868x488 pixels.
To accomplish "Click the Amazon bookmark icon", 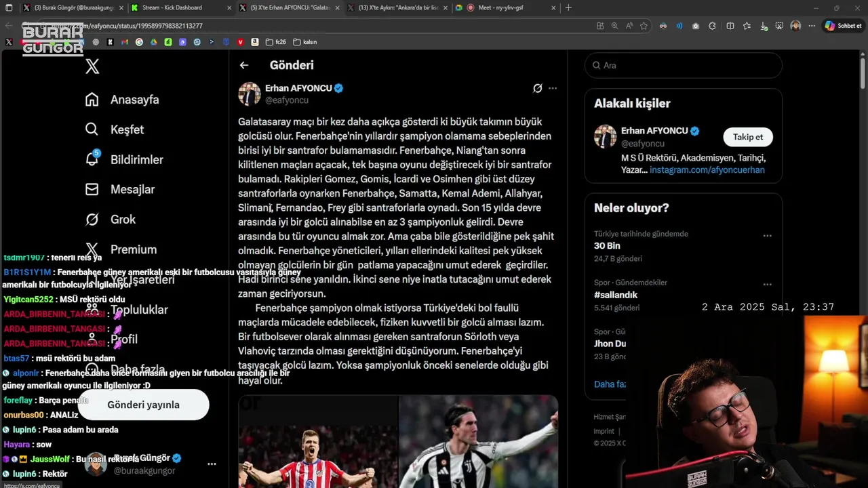I will tap(254, 42).
